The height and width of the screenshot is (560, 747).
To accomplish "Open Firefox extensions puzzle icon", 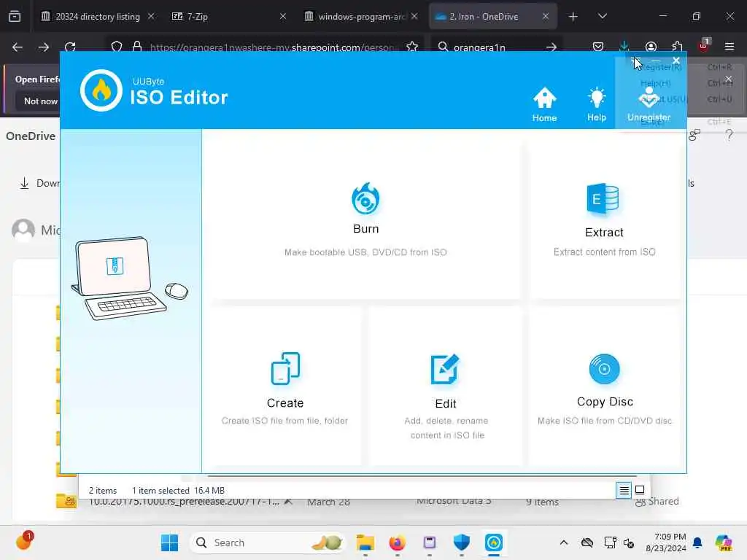I will pyautogui.click(x=677, y=47).
